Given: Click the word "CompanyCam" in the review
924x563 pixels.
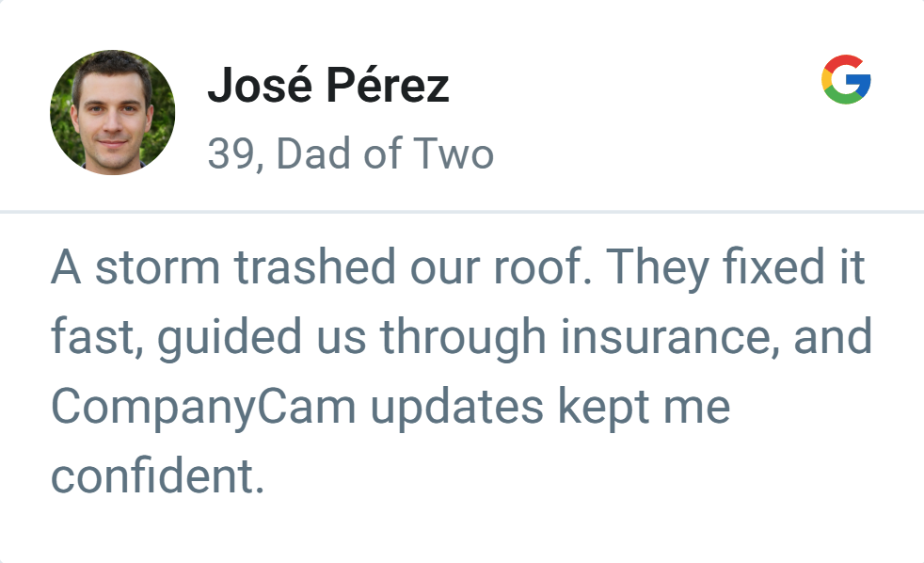Looking at the screenshot, I should click(192, 409).
